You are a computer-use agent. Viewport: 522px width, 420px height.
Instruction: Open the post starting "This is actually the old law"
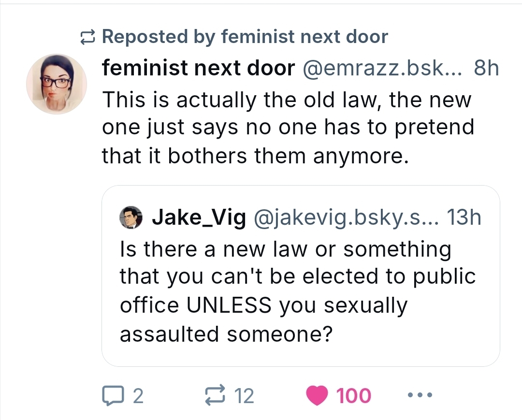click(288, 128)
